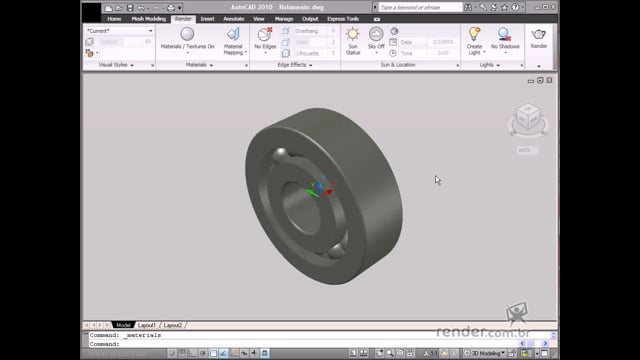Open the Quick Access toolbar customize arrow
The image size is (640, 360).
180,8
